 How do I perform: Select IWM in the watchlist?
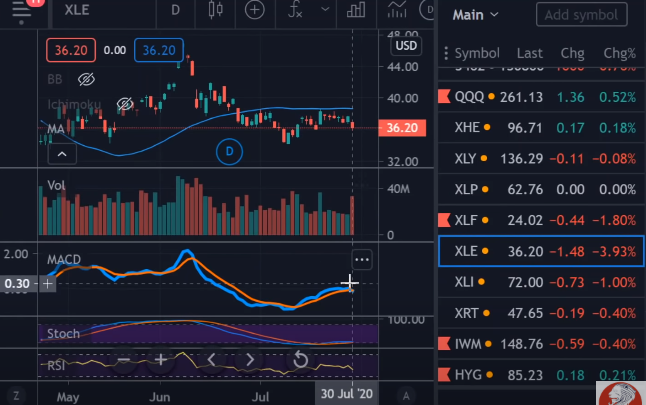pyautogui.click(x=541, y=344)
